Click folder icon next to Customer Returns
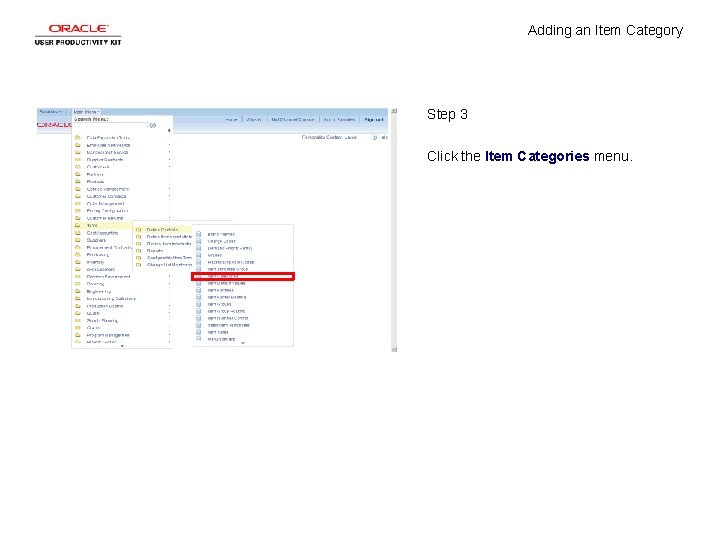This screenshot has width=720, height=540. pyautogui.click(x=78, y=218)
